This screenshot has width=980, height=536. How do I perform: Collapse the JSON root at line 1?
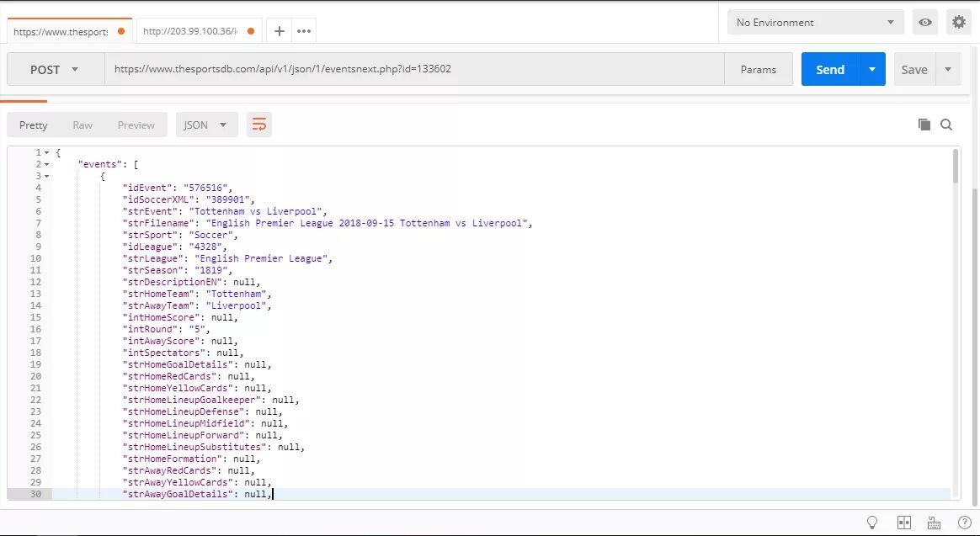[x=46, y=152]
